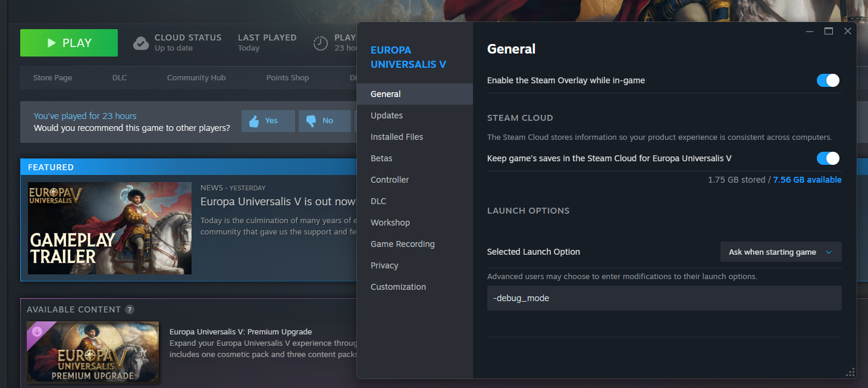Click the Europa Universalis V: Premium Upgrade title
This screenshot has width=868, height=388.
pos(240,331)
